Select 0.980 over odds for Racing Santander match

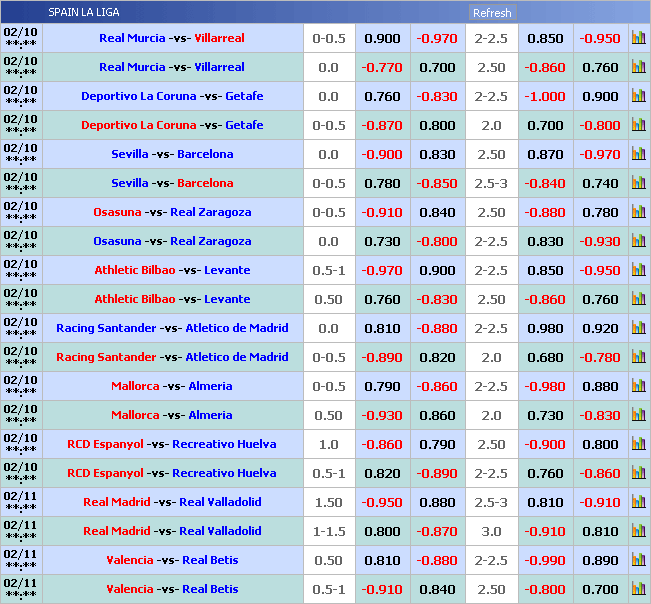coord(546,328)
